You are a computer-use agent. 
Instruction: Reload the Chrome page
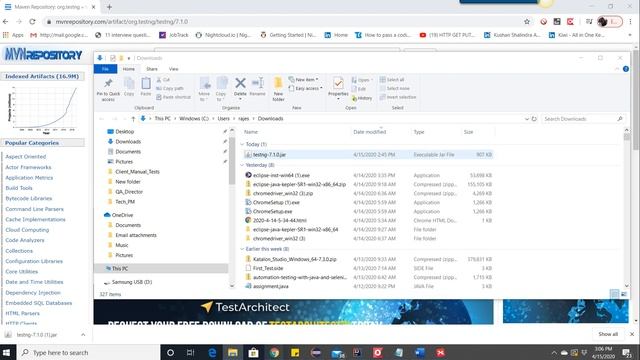pos(32,22)
